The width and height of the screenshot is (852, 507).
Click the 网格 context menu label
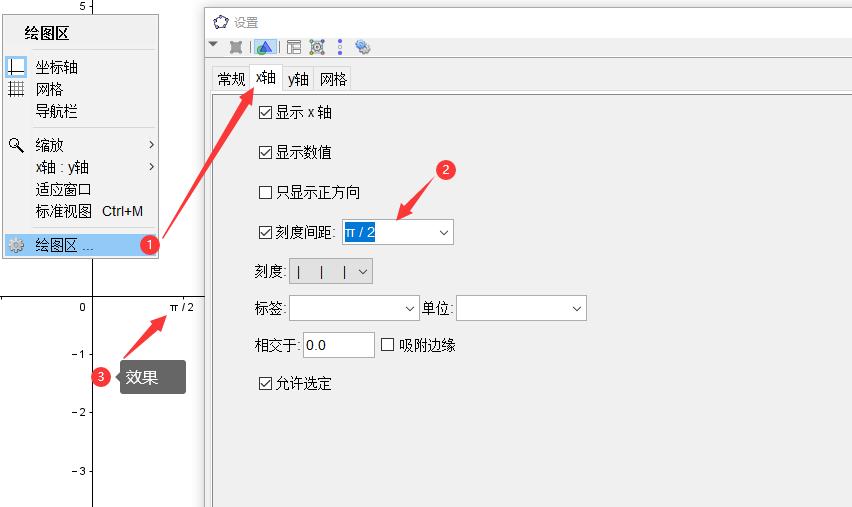pos(49,89)
